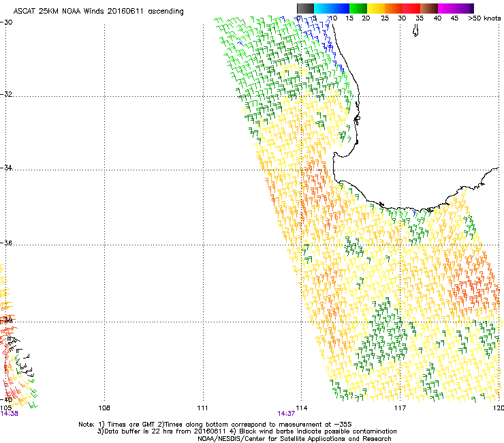The height and width of the screenshot is (443, 504).
Task: Click the green 15-20 knots legend segment
Action: [x=358, y=8]
